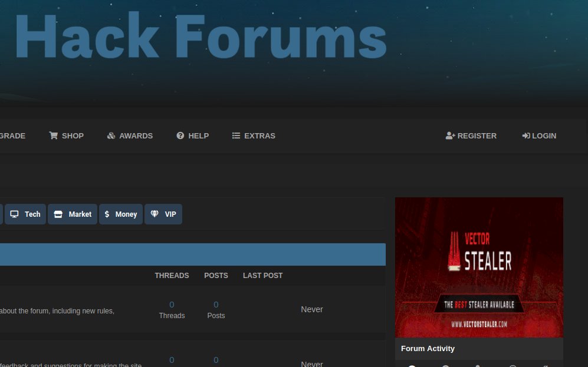Click the first row's 0 Posts count
Image resolution: width=588 pixels, height=367 pixels.
tap(216, 310)
